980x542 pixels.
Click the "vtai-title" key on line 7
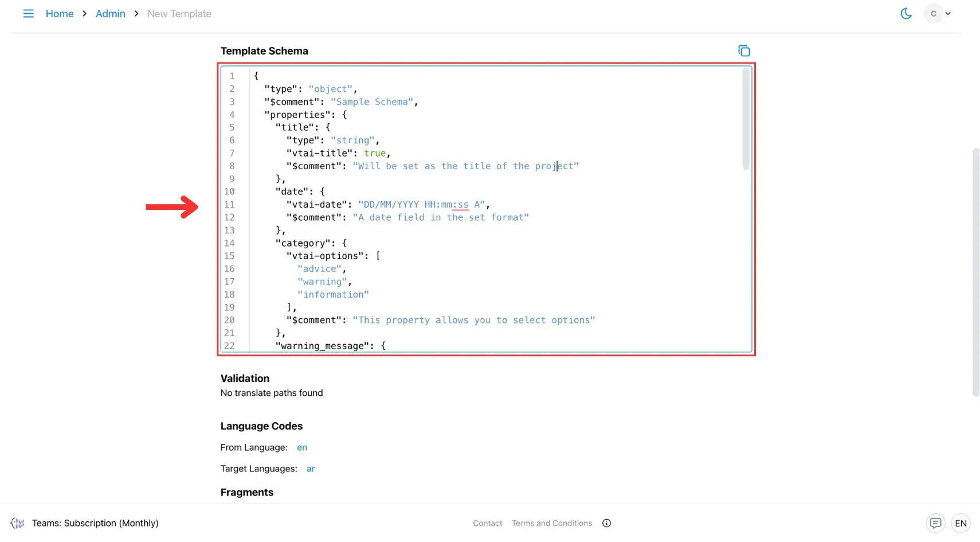319,153
